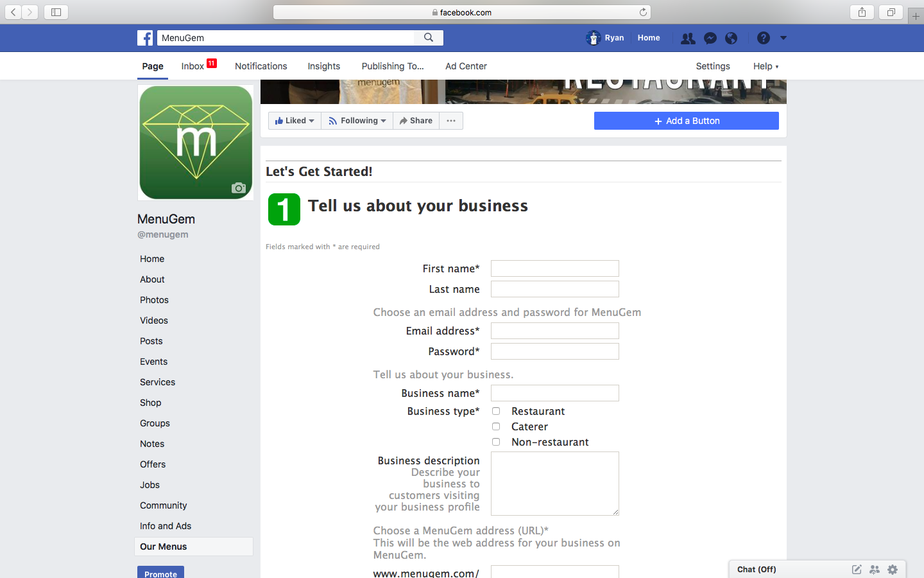This screenshot has width=924, height=578.
Task: Click Add a Button
Action: [687, 121]
